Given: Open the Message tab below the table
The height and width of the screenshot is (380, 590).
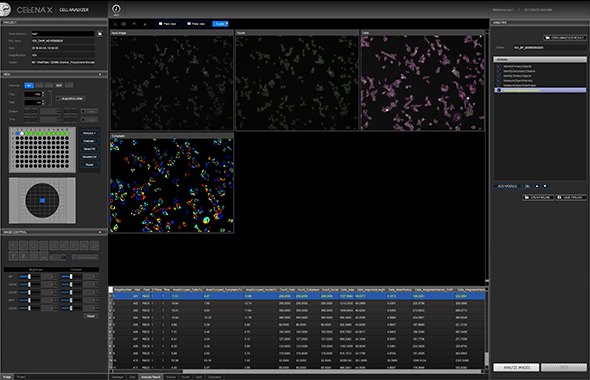Looking at the screenshot, I should 117,377.
